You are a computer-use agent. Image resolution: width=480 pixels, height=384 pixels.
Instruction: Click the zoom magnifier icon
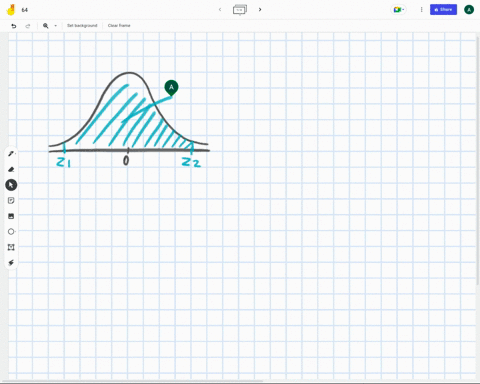click(x=46, y=26)
